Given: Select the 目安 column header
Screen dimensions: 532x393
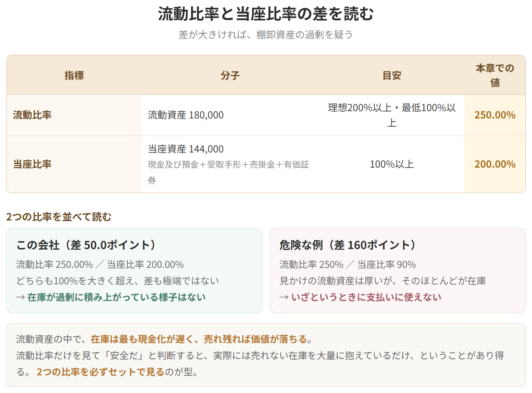Looking at the screenshot, I should point(392,75).
